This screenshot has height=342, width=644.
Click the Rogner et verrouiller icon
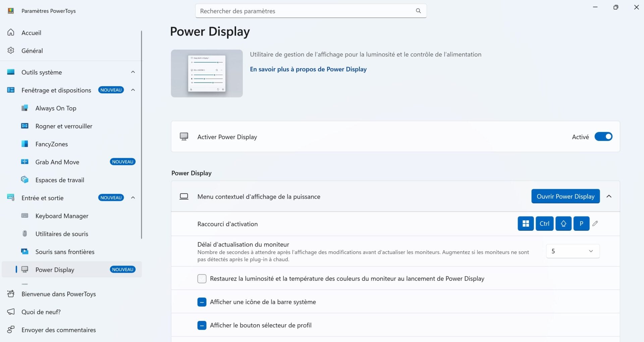coord(24,126)
